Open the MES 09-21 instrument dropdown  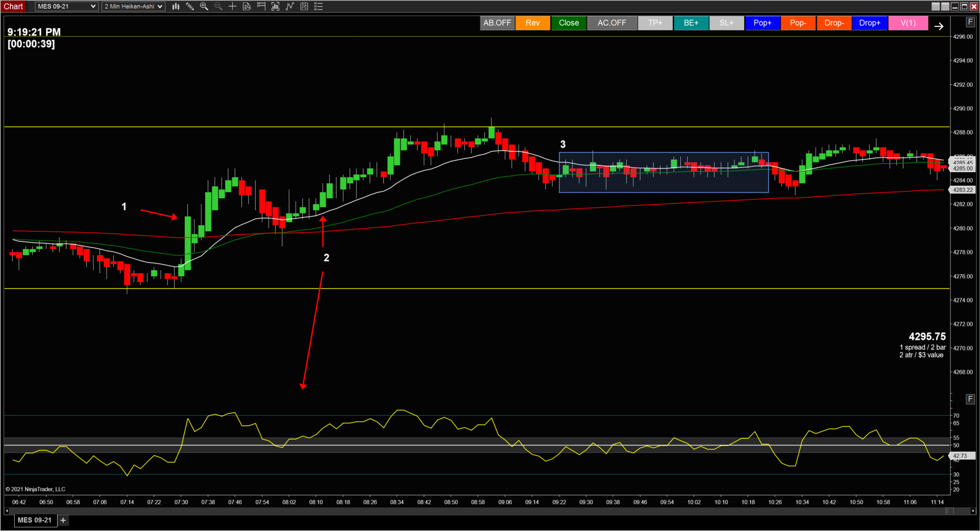coord(66,7)
